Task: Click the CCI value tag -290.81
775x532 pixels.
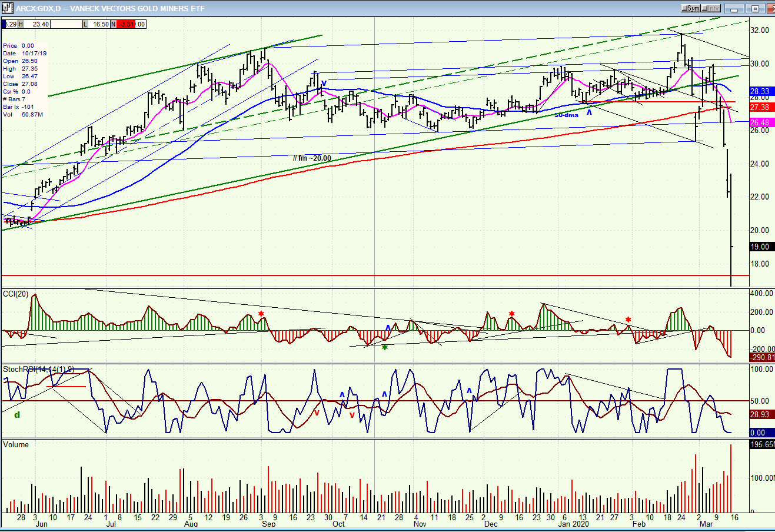Action: [x=762, y=357]
